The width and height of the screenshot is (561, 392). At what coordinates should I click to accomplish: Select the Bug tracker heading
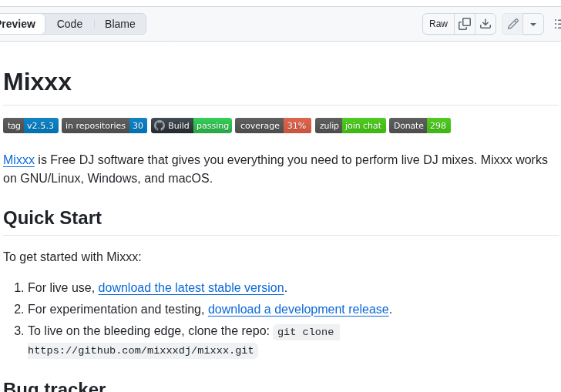[x=55, y=387]
